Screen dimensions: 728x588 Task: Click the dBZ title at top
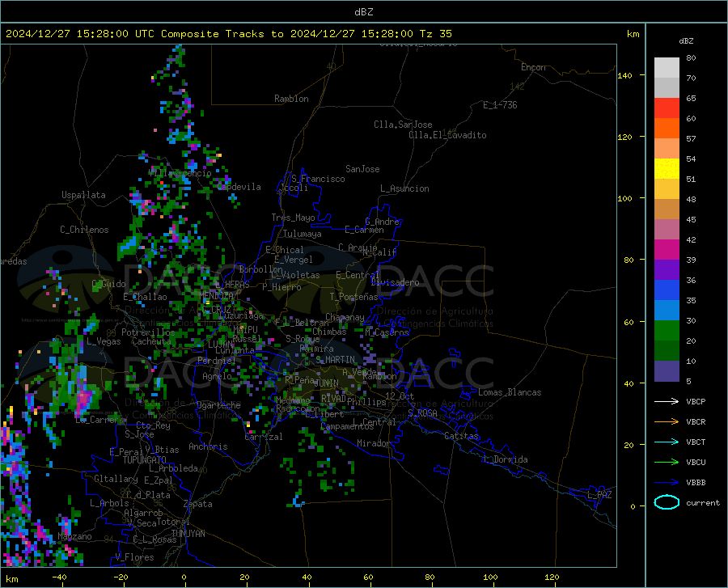pyautogui.click(x=363, y=12)
